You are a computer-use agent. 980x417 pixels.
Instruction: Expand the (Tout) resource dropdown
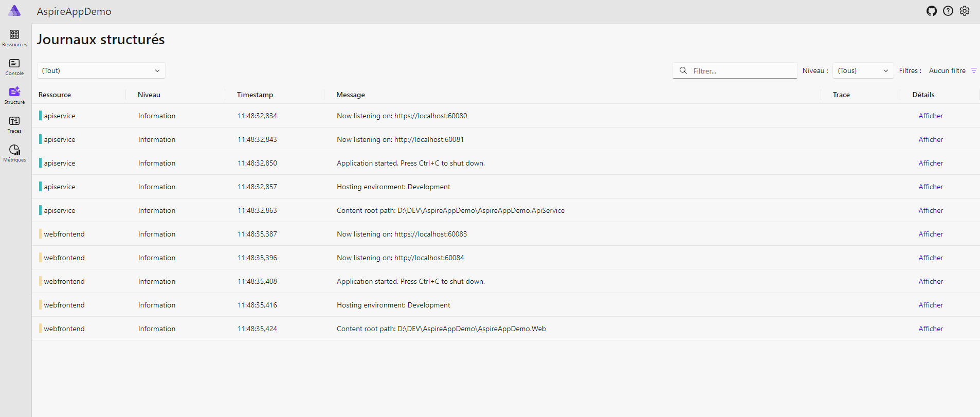101,70
